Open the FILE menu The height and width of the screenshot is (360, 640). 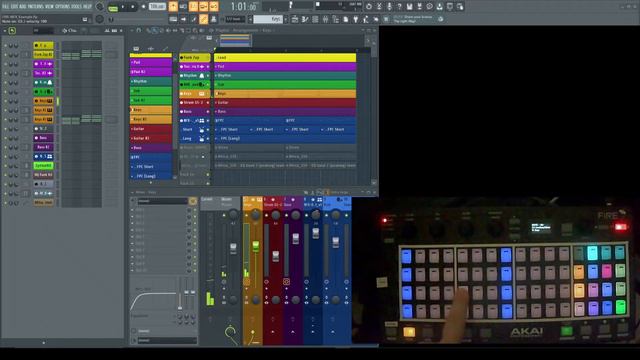click(5, 7)
